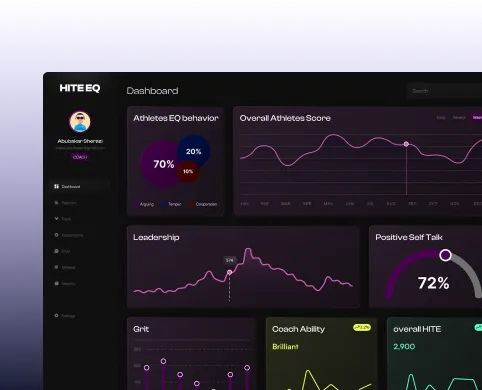Click the coach profile avatar
Viewport: 482px width, 390px height.
point(80,122)
